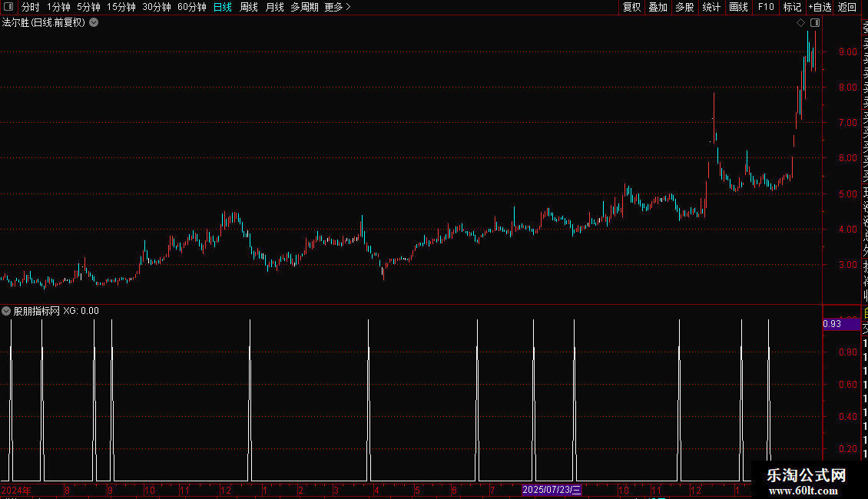
Task: Open the 多股 multi-stock view
Action: click(684, 7)
